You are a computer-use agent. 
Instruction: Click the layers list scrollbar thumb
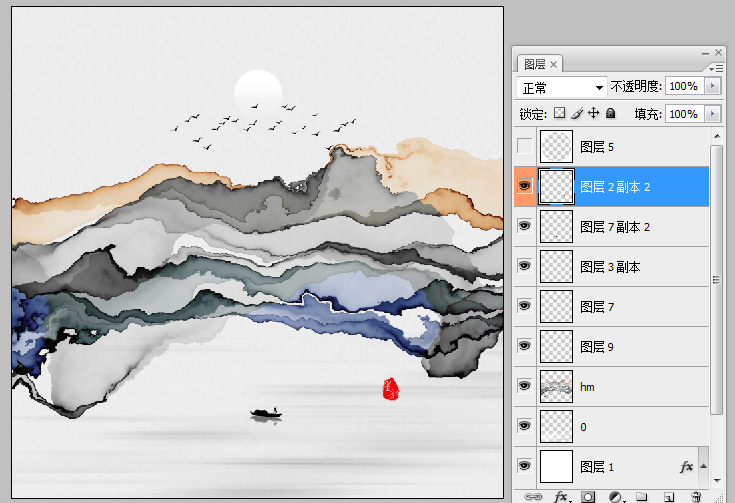[717, 280]
